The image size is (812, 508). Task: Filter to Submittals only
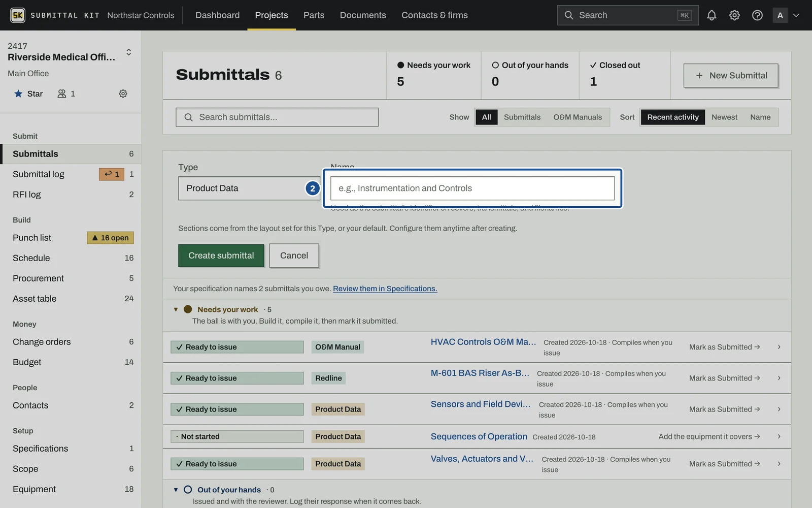(x=522, y=117)
